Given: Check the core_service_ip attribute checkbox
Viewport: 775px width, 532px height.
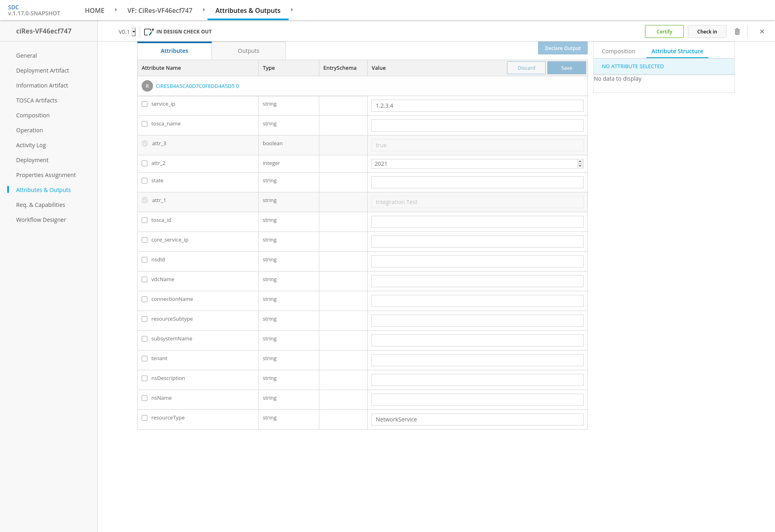Looking at the screenshot, I should (x=145, y=240).
